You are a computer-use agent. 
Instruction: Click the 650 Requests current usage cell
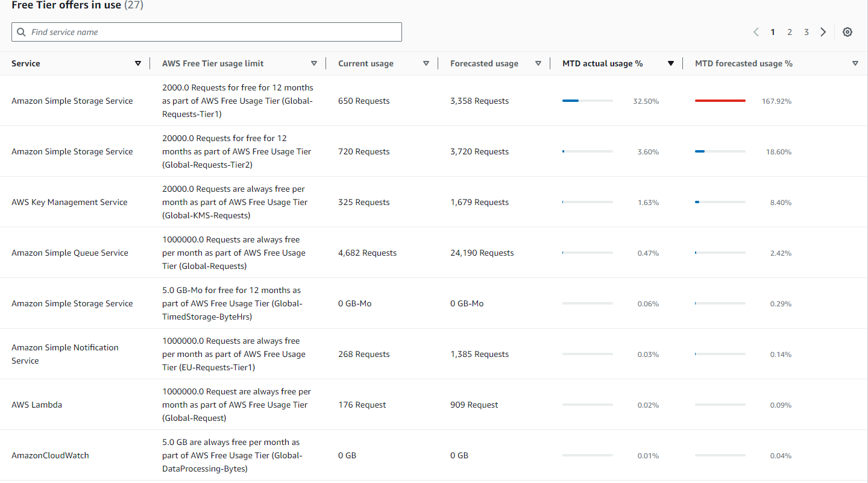pos(364,101)
